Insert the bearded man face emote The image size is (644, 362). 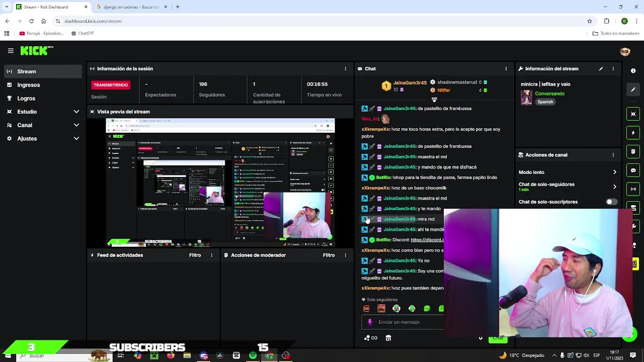tap(381, 308)
